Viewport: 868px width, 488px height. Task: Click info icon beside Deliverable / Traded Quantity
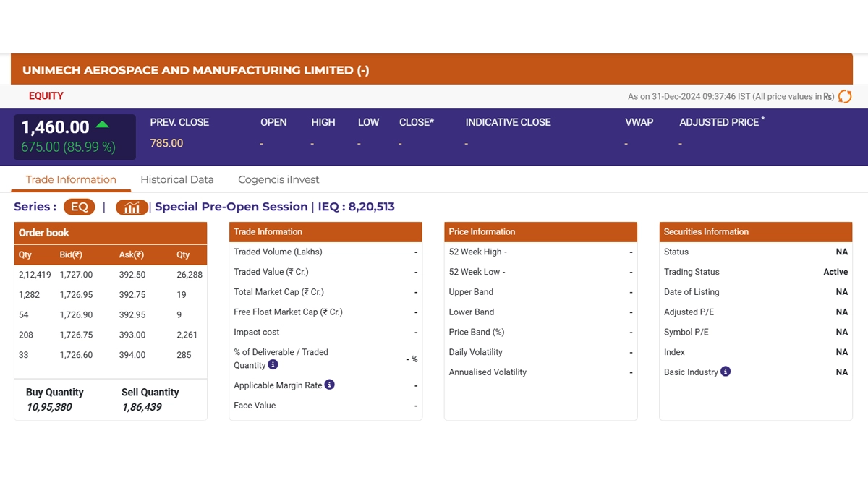273,365
